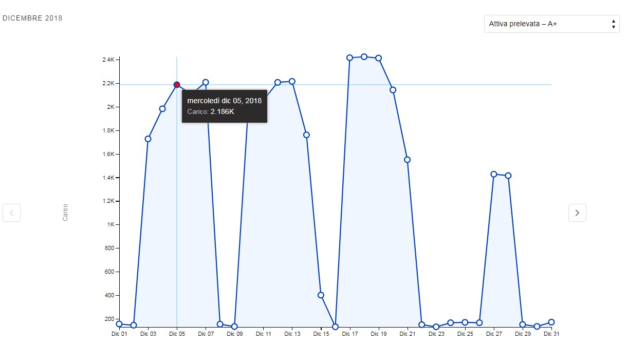This screenshot has height=364, width=628.
Task: Click the up/down arrows of the measurement selector
Action: tap(613, 24)
